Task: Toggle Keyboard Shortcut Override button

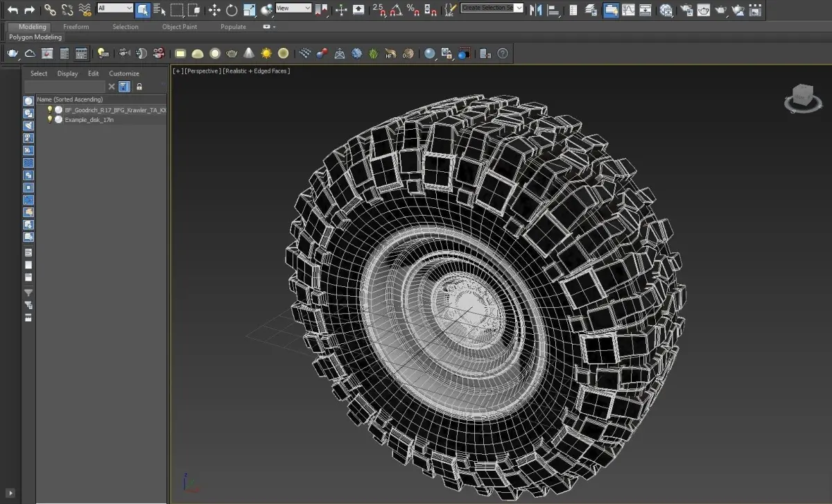Action: coord(358,10)
